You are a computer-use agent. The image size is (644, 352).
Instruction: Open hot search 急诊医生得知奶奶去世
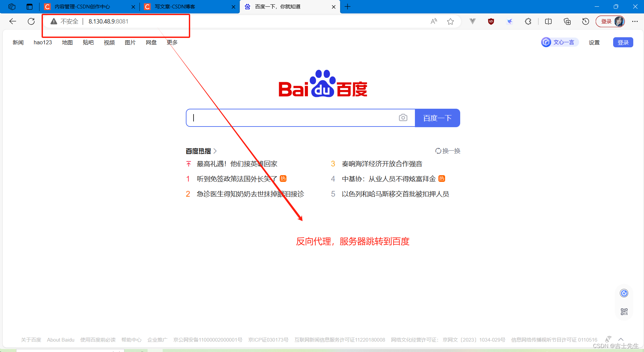pos(250,194)
